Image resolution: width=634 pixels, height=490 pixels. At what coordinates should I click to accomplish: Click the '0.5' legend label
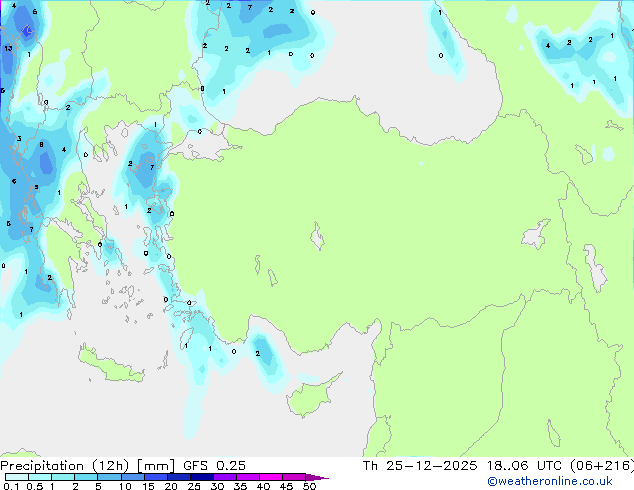pyautogui.click(x=34, y=486)
